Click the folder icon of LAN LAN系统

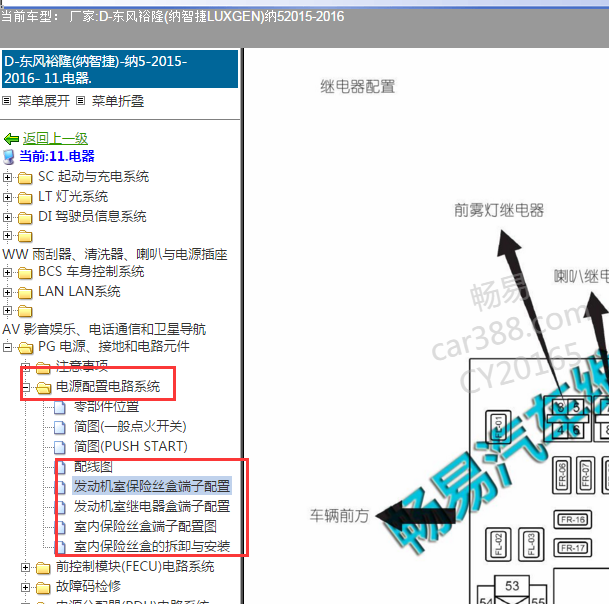pos(25,292)
